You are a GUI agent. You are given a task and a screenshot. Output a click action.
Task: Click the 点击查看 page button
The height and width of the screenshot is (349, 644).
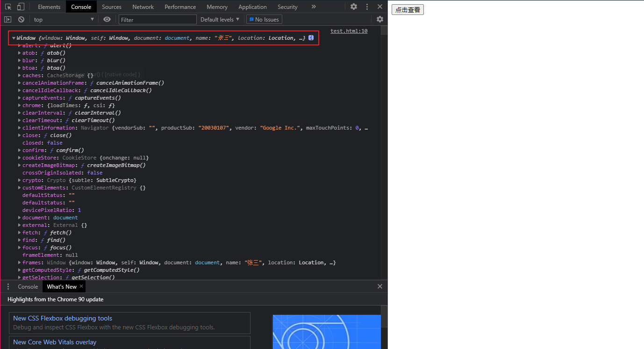click(x=408, y=10)
